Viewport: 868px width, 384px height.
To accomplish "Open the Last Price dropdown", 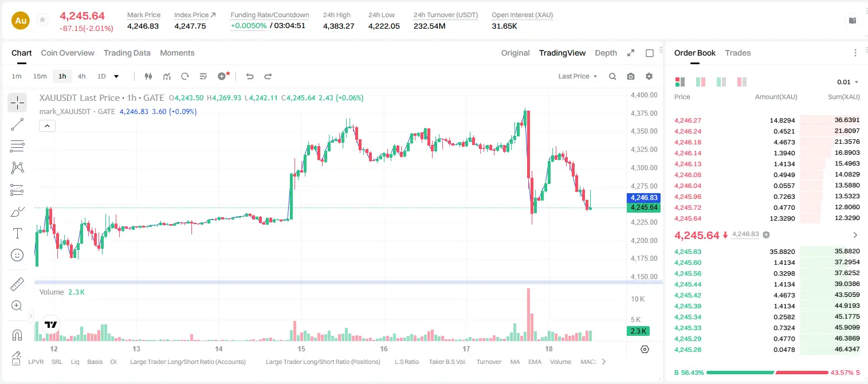I will pos(578,76).
